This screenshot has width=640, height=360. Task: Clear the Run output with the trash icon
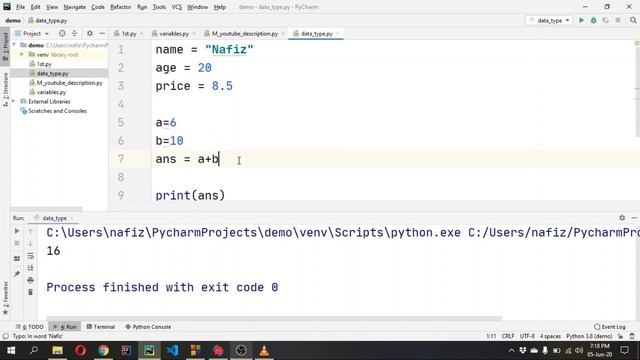pos(30,292)
